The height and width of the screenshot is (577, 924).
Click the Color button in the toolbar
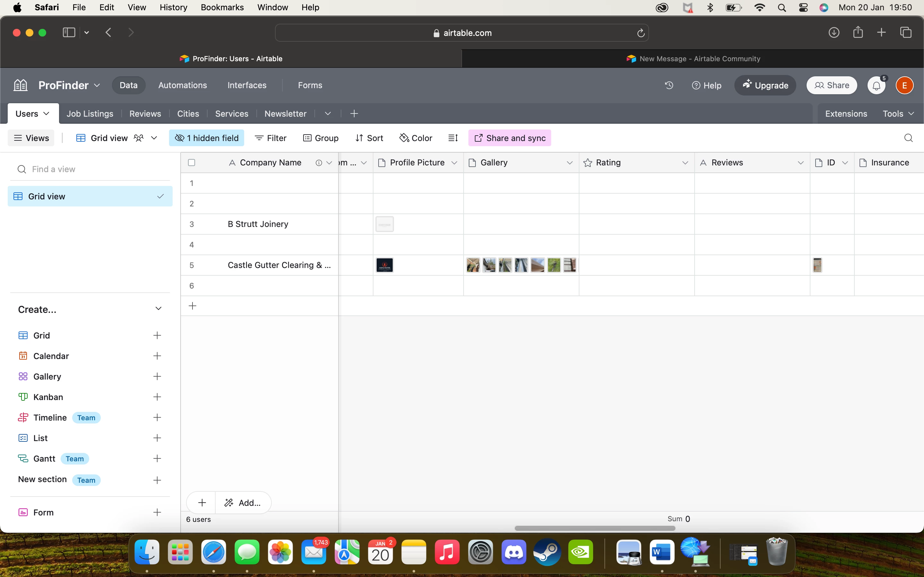coord(416,138)
